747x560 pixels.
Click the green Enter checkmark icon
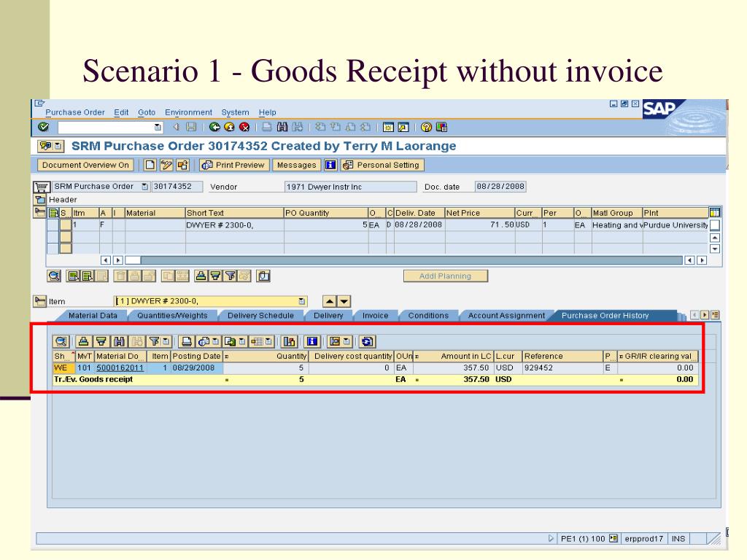click(43, 127)
